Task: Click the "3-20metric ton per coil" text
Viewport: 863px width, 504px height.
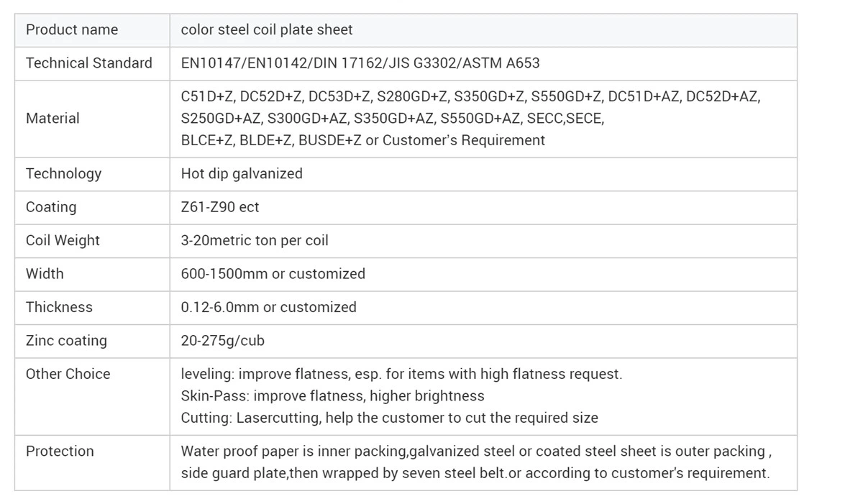Action: [255, 241]
